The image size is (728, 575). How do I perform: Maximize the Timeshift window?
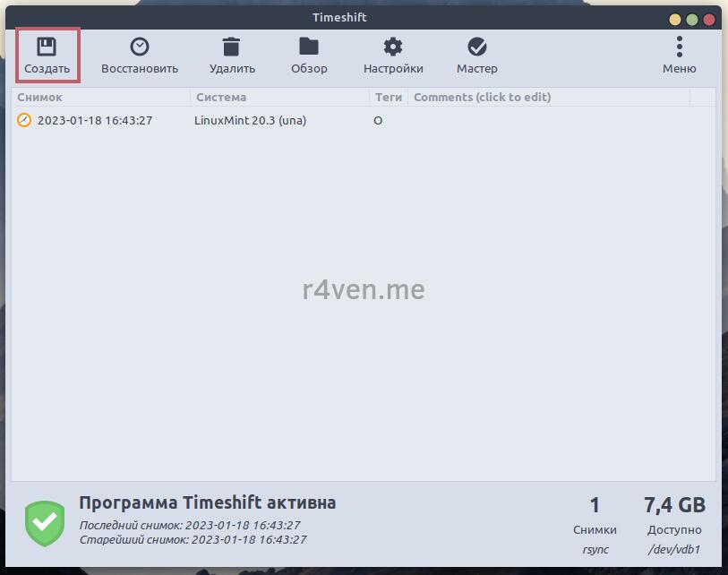click(692, 19)
